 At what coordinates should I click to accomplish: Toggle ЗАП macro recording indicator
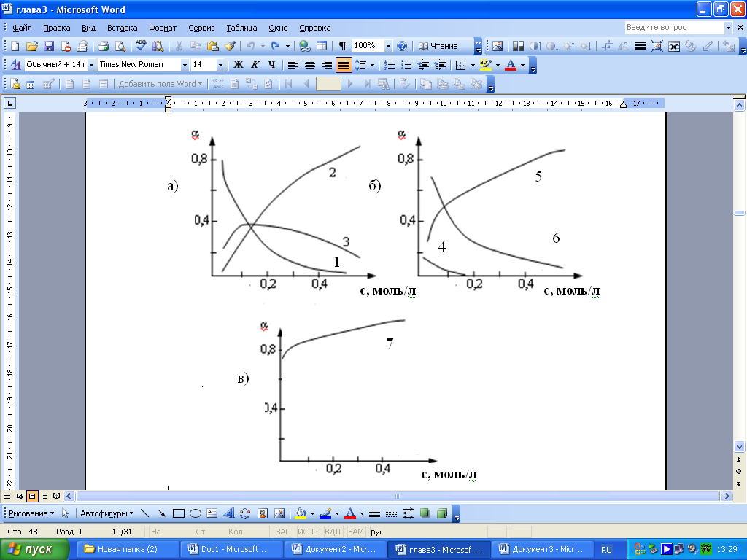283,532
